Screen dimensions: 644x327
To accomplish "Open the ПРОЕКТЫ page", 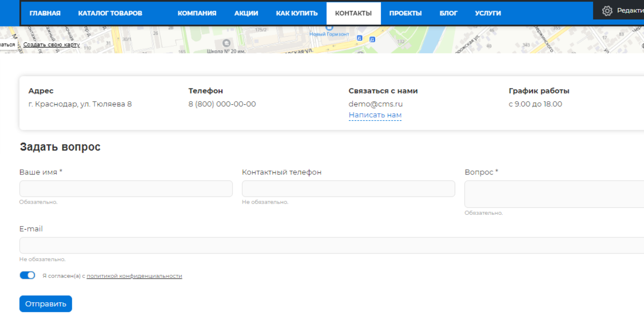I will pos(406,13).
